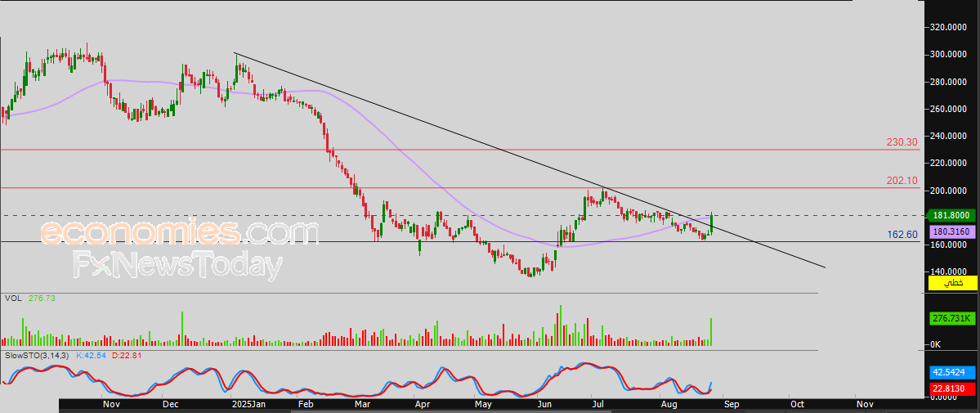Click the purple 180.3160 moving average tag
The height and width of the screenshot is (413, 980).
click(x=954, y=231)
